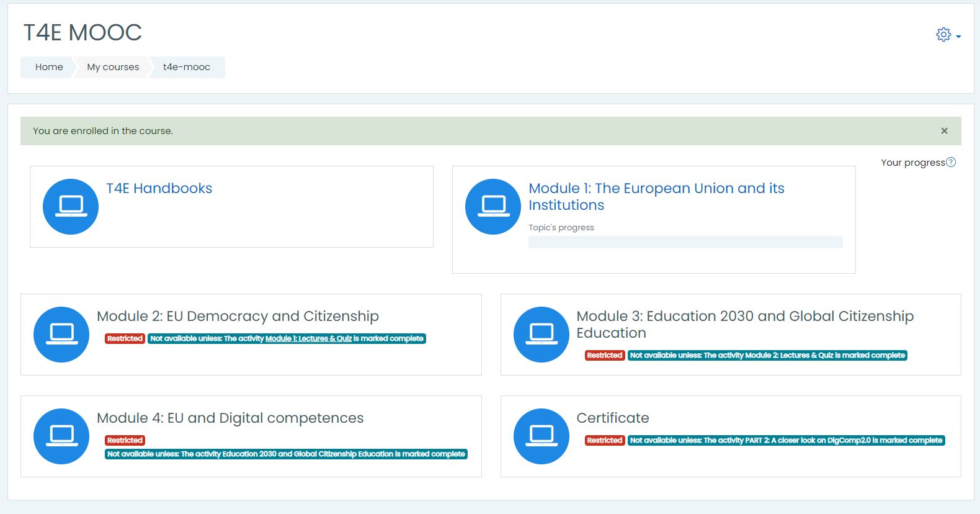This screenshot has width=980, height=514.
Task: Click the Module 4 availability condition note
Action: click(286, 454)
